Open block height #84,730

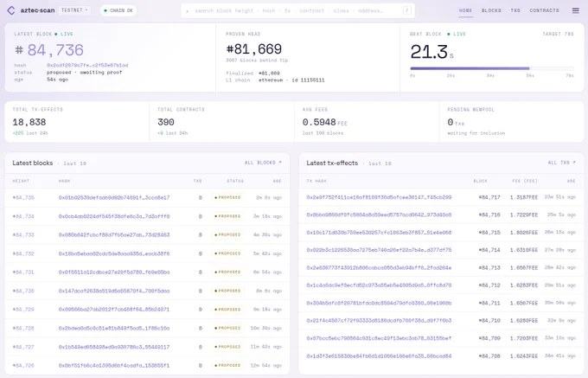(x=23, y=291)
